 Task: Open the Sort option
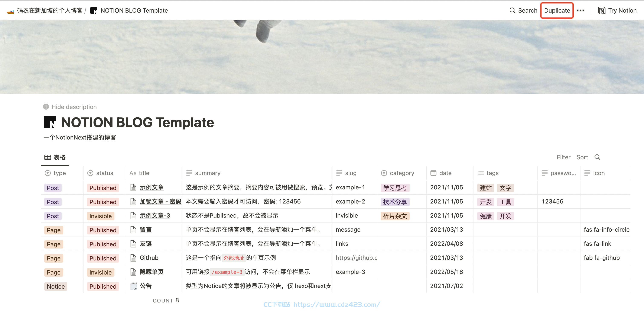point(582,157)
